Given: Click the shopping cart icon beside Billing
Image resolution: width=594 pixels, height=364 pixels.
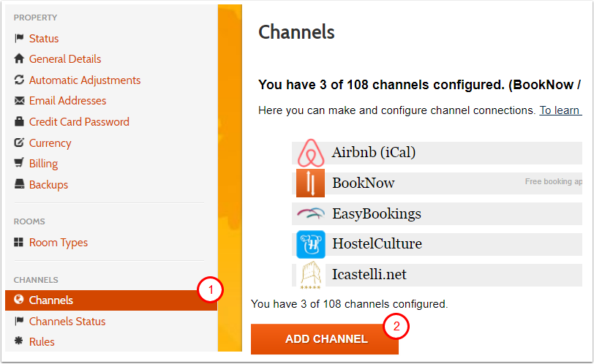Looking at the screenshot, I should [19, 163].
